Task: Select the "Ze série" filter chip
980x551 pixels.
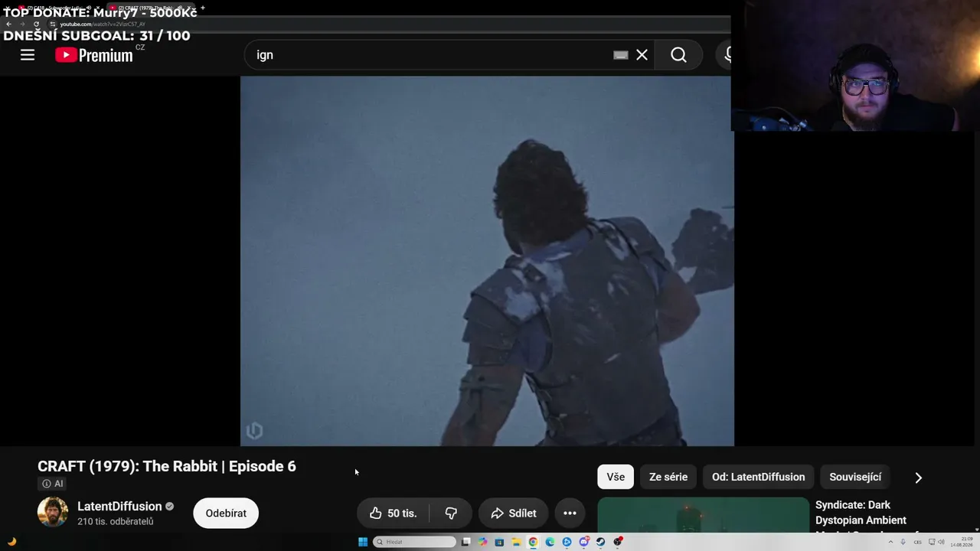Action: [668, 477]
